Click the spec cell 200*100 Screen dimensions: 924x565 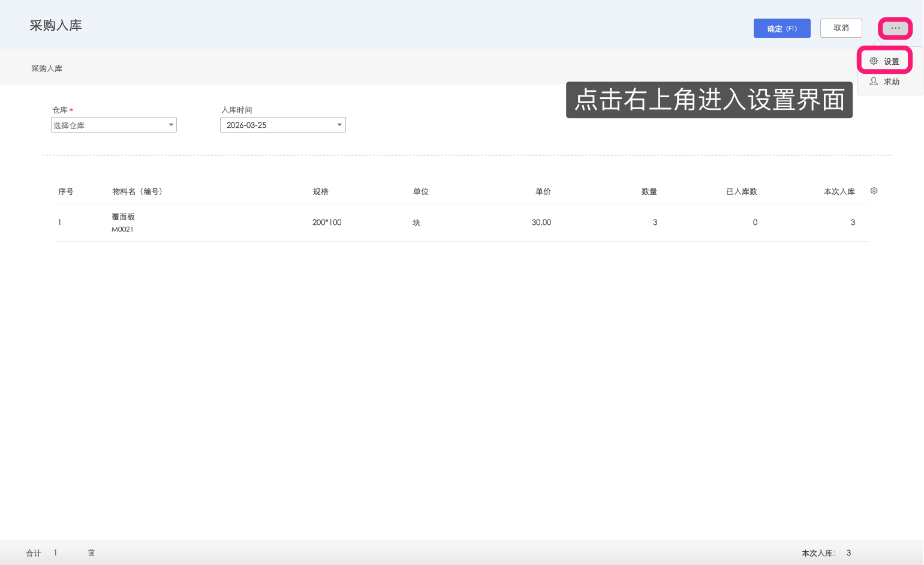327,223
